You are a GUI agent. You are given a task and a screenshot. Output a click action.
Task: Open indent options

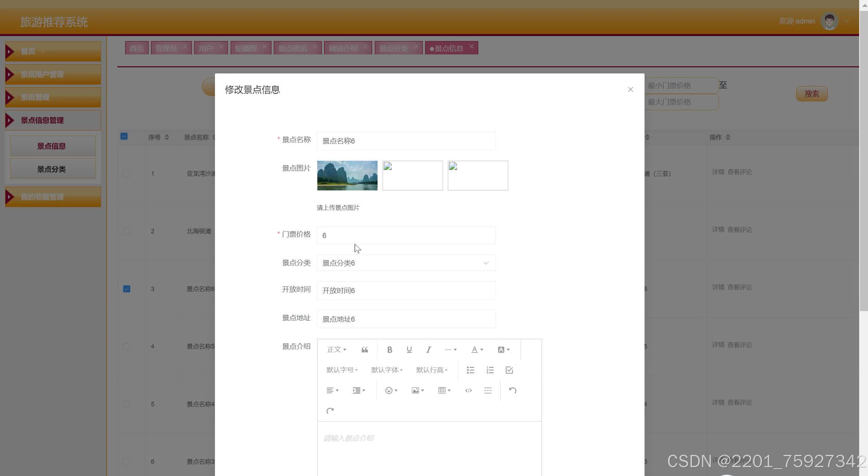[x=359, y=390]
